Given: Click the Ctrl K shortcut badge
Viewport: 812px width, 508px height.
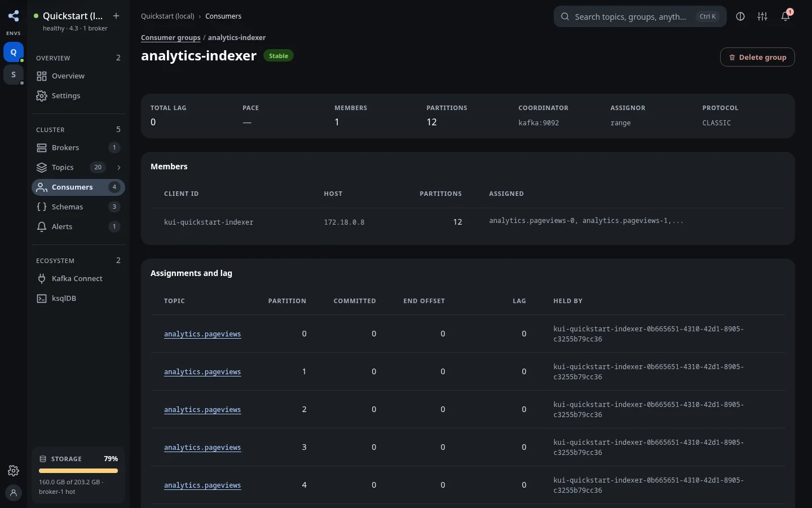Looking at the screenshot, I should click(x=708, y=16).
